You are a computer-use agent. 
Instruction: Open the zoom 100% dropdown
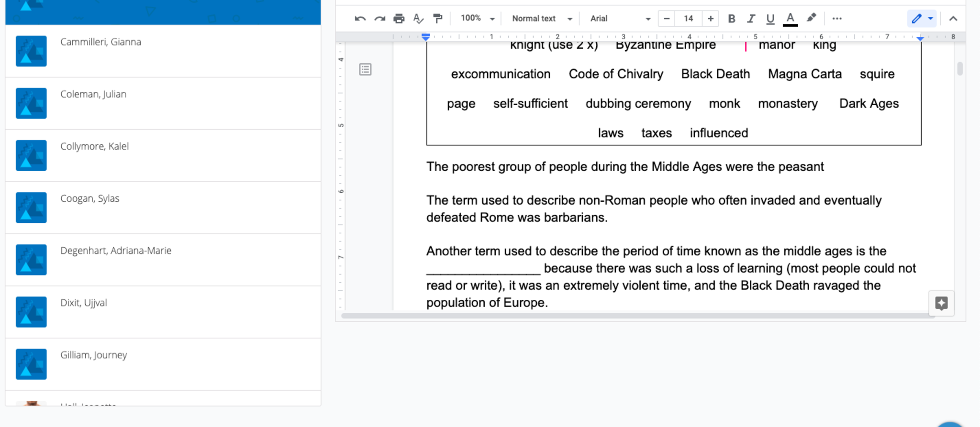(x=477, y=19)
